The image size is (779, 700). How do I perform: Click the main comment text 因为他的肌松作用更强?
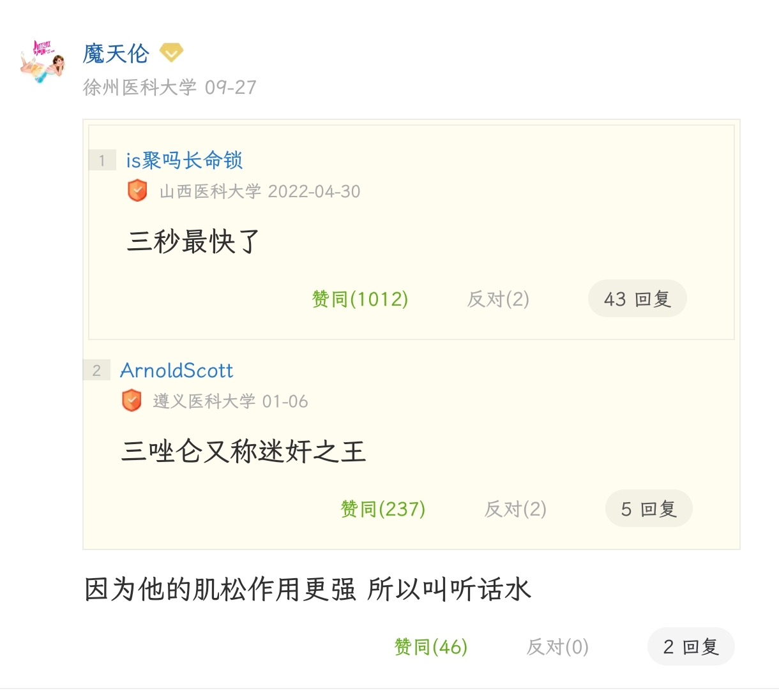pos(220,589)
